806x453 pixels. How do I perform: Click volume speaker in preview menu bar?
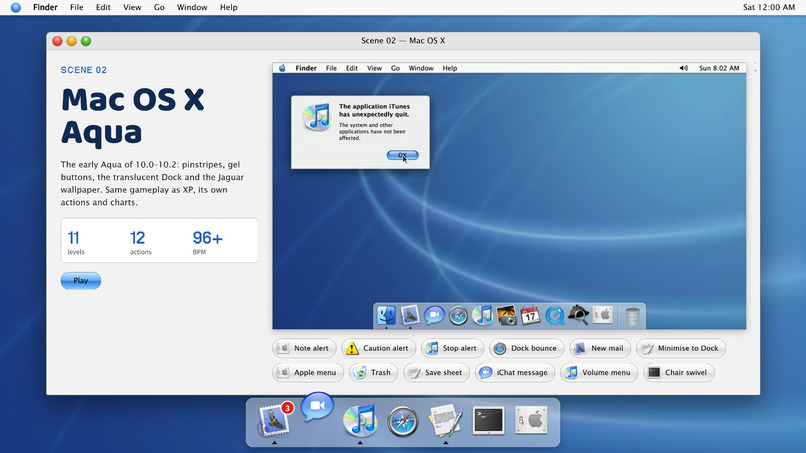point(683,68)
